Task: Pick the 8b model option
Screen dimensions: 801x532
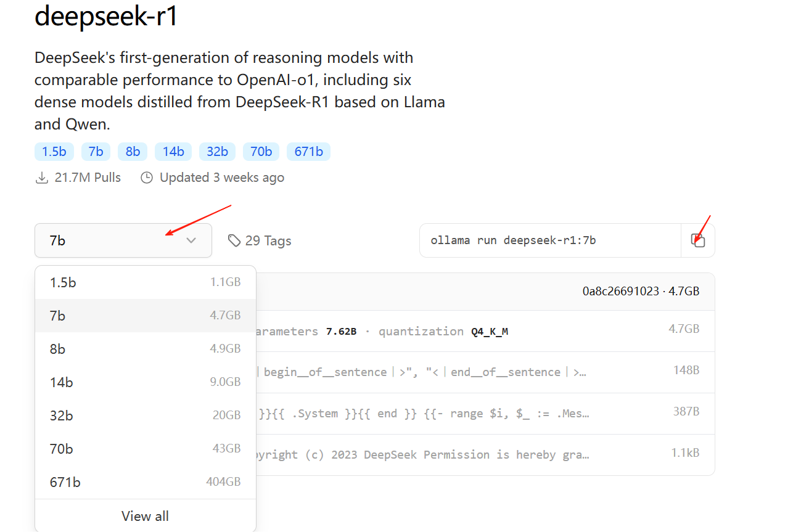Action: click(146, 349)
